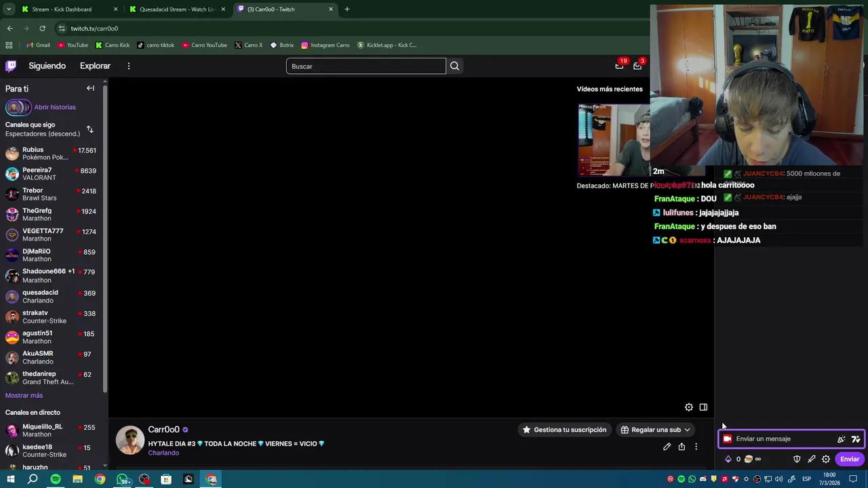Collapse the Para ti sidebar

(x=90, y=88)
